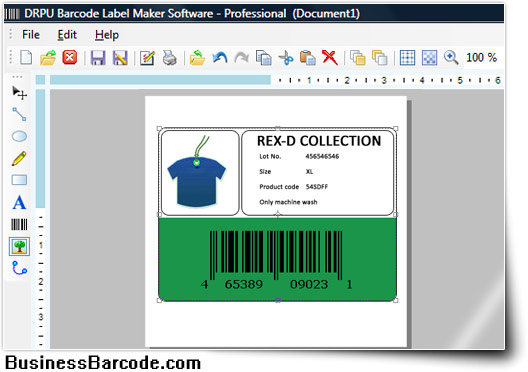The image size is (528, 372).
Task: Open the Help menu
Action: click(x=107, y=35)
